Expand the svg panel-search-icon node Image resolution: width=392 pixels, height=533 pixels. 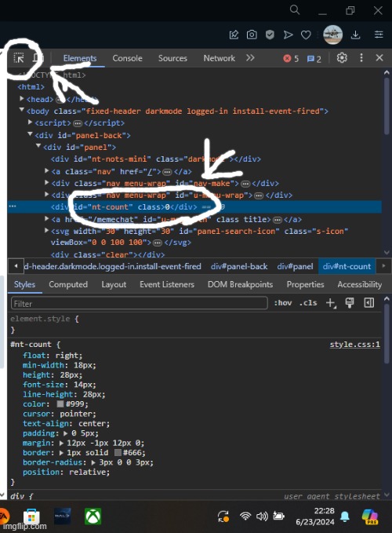[x=47, y=231]
